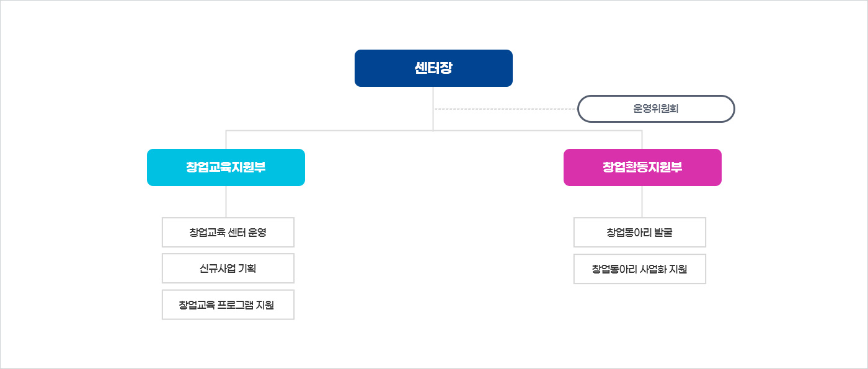Click the dashed line leading to 운영위원회
Screen dimensions: 868x369
505,109
